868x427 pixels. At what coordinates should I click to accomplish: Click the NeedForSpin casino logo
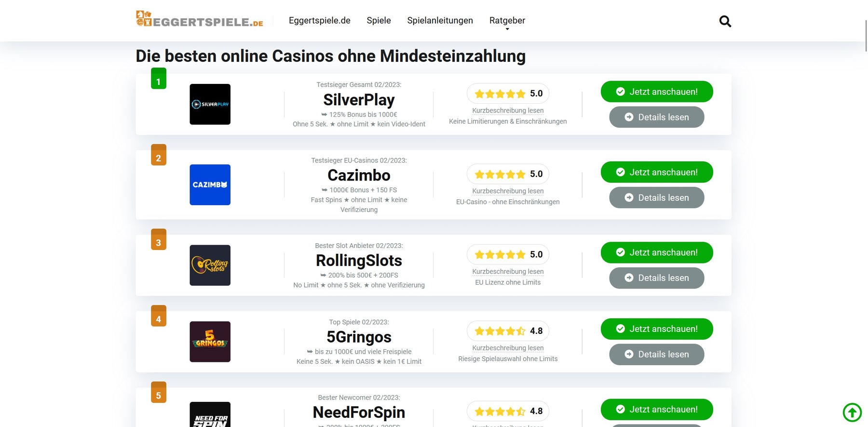(210, 416)
